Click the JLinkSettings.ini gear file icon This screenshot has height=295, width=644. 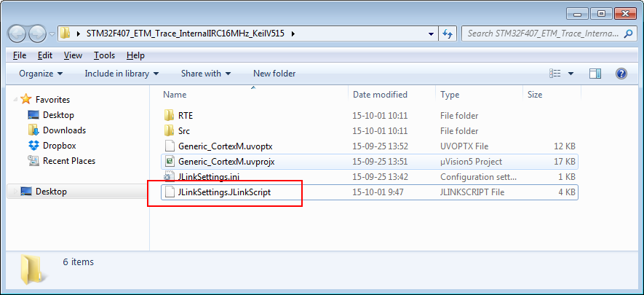(170, 177)
